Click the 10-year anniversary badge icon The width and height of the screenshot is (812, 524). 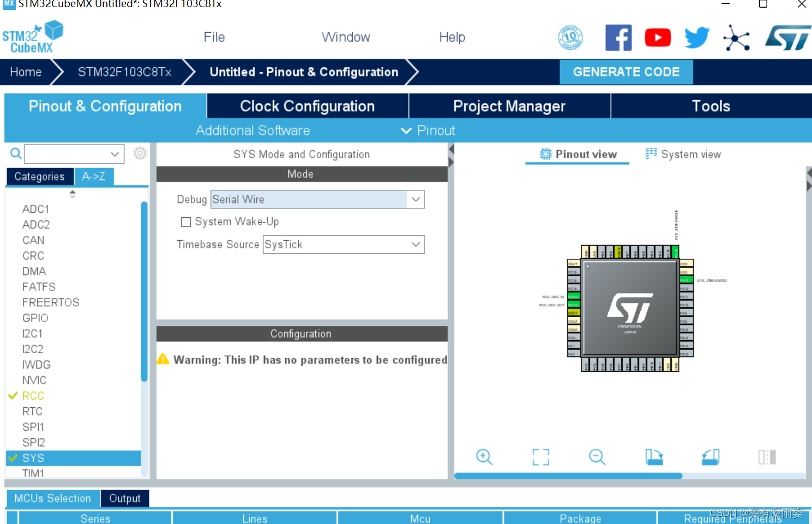570,38
